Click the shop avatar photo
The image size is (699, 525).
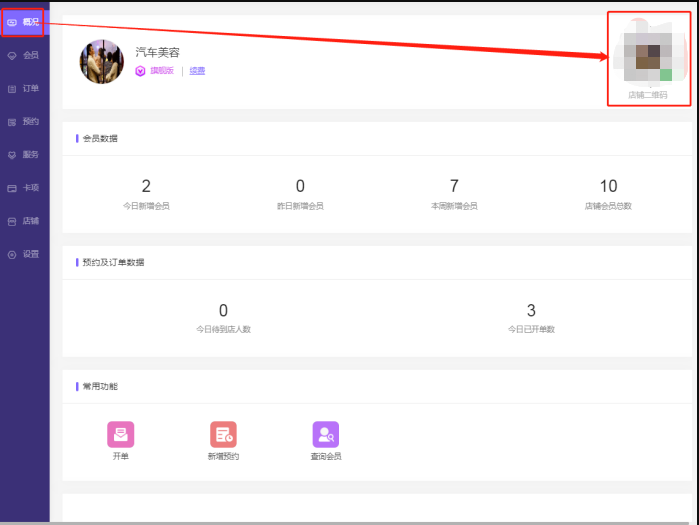[102, 62]
